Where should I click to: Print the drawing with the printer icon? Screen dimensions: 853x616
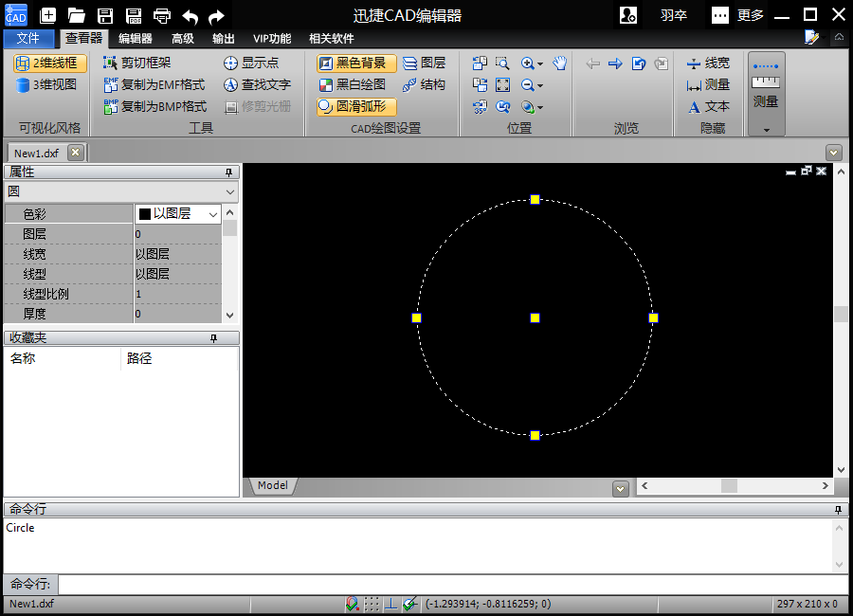[x=161, y=16]
